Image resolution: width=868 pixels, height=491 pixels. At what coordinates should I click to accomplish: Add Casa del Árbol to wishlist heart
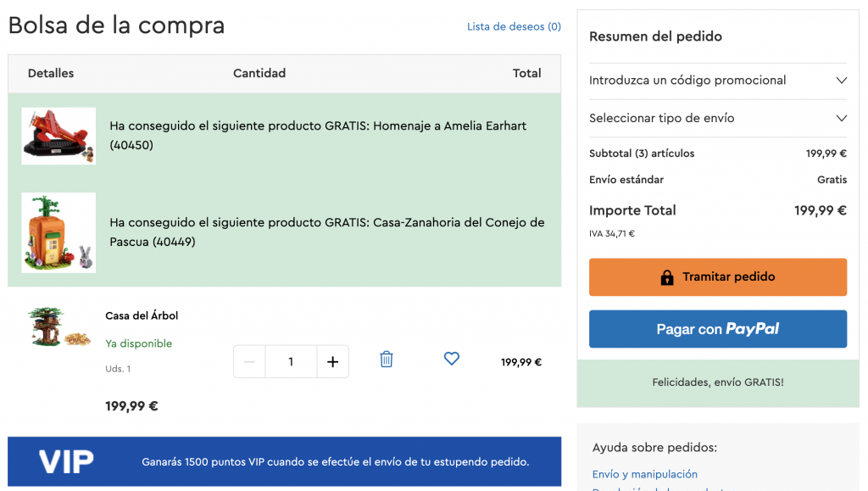pyautogui.click(x=452, y=359)
